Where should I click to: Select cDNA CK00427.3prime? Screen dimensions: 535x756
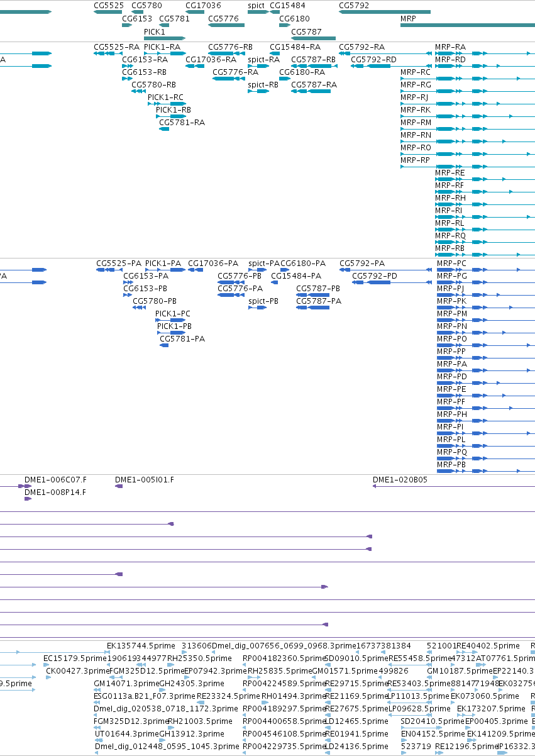pyautogui.click(x=78, y=671)
